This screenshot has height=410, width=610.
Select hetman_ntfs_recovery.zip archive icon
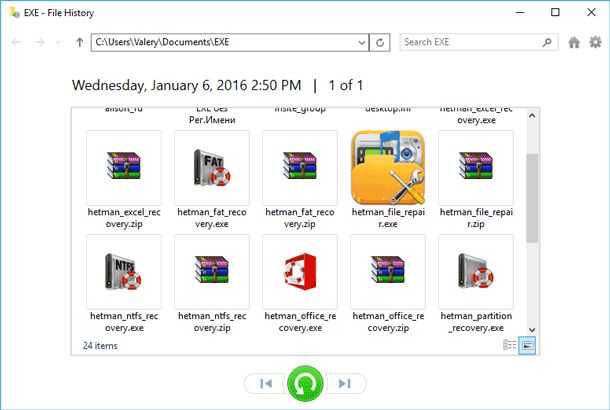[x=212, y=271]
